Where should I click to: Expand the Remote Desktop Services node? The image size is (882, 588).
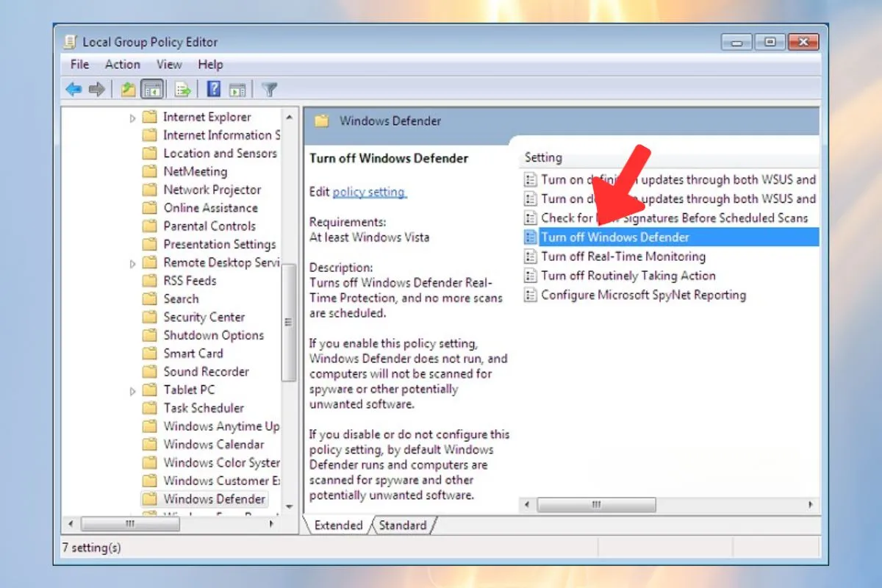(132, 262)
